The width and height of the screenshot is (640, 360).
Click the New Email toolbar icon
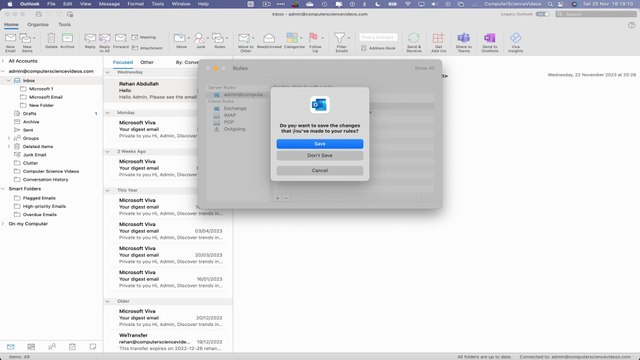pyautogui.click(x=10, y=38)
